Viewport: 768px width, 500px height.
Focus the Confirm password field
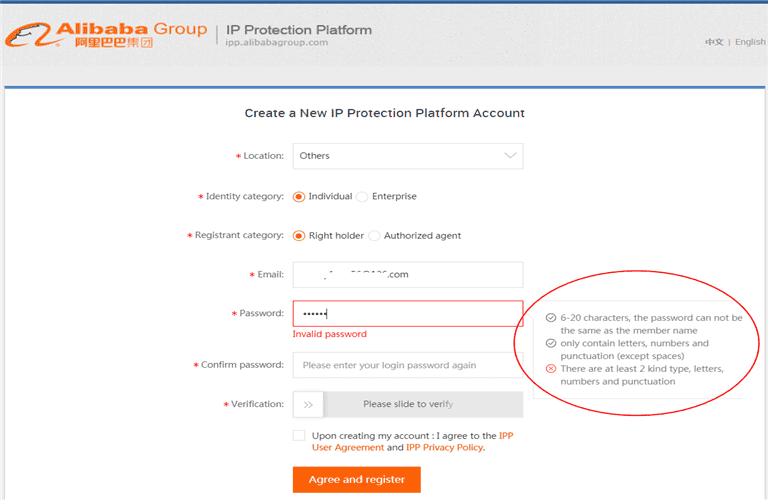pos(407,365)
